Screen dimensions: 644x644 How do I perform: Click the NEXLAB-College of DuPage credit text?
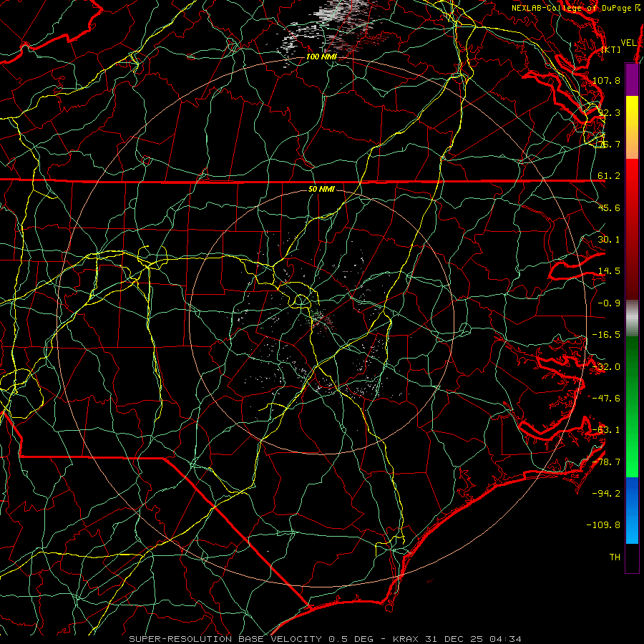click(x=572, y=8)
